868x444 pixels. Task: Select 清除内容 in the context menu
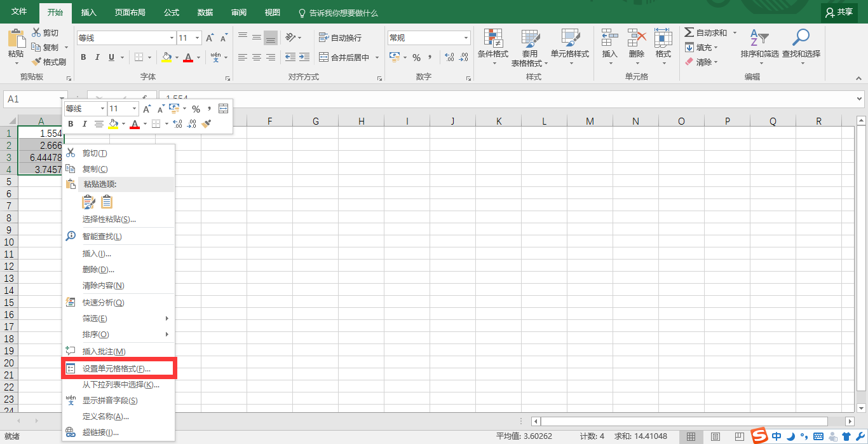click(x=118, y=286)
